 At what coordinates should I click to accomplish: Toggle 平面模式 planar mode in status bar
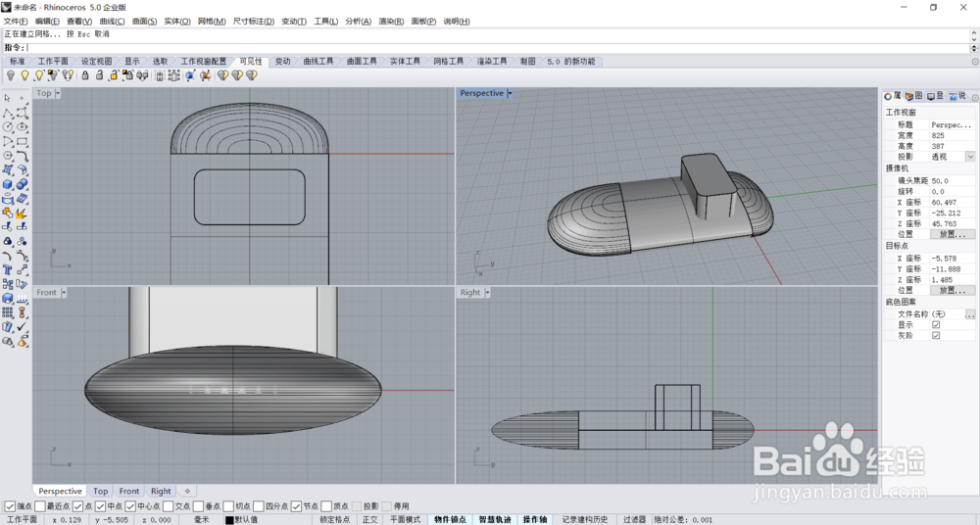click(405, 519)
